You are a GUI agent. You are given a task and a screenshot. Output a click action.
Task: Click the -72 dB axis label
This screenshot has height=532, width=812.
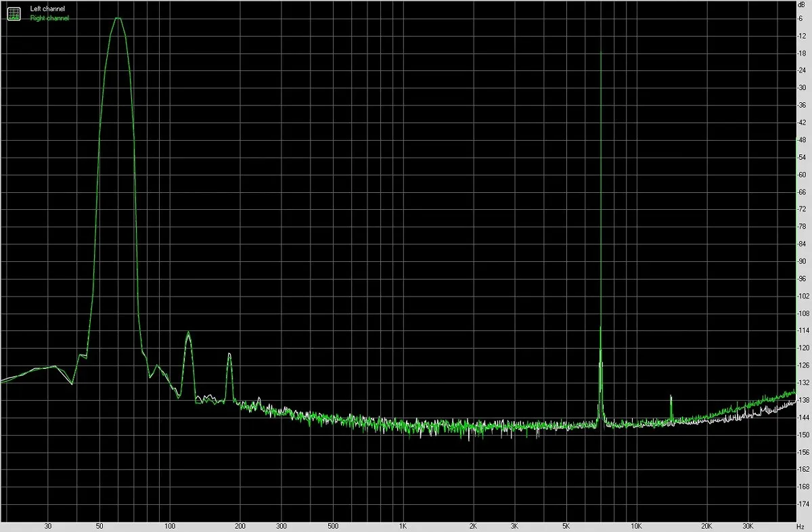tap(803, 209)
